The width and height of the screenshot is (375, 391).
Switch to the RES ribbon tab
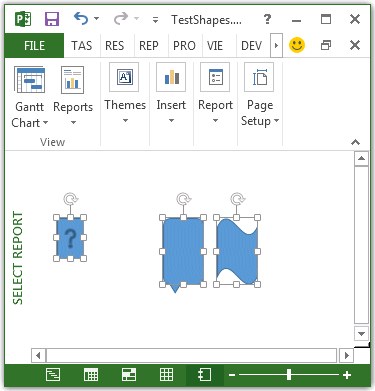115,45
